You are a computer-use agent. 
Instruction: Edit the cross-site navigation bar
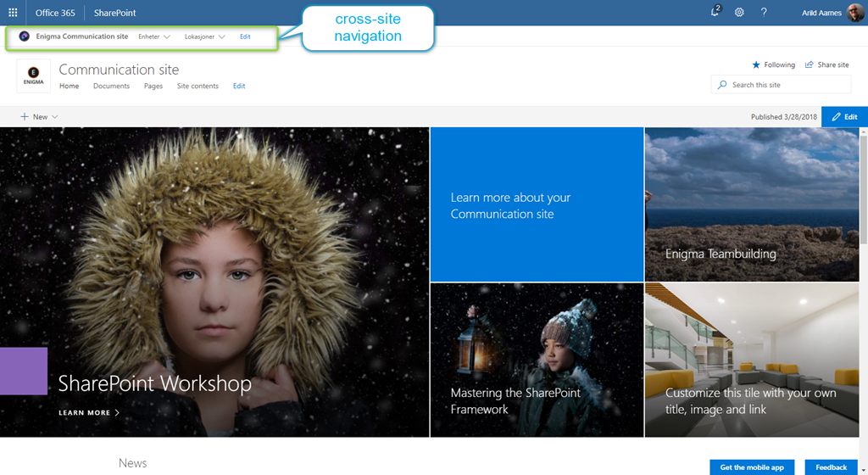pos(245,36)
